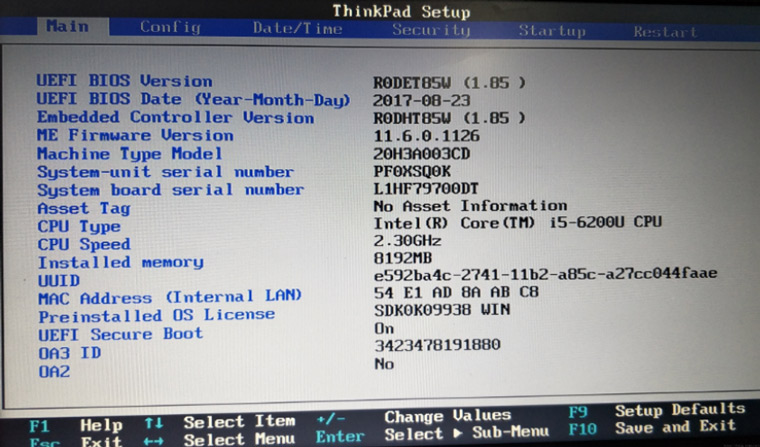The image size is (760, 447).
Task: Open the Restart tab
Action: (x=665, y=32)
